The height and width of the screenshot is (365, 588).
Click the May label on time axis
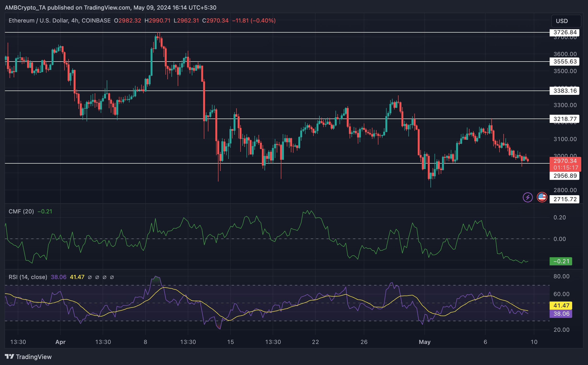point(424,342)
